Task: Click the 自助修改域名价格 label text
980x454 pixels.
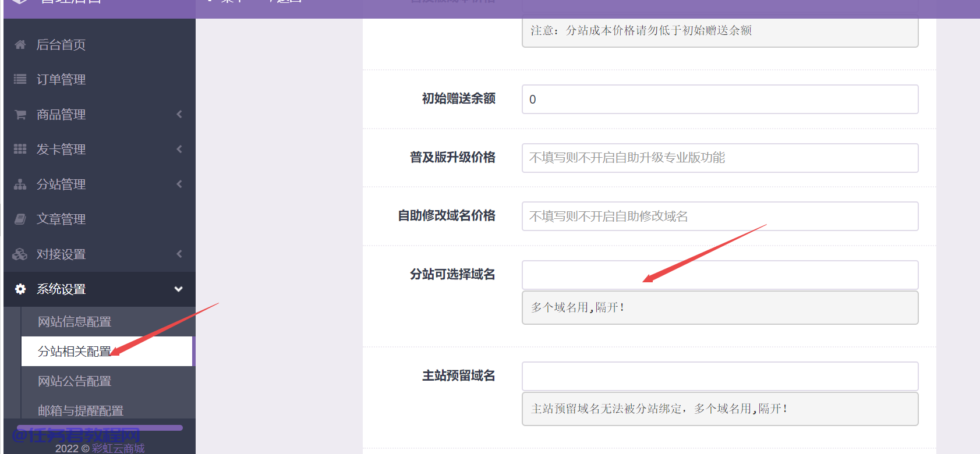Action: pos(447,215)
